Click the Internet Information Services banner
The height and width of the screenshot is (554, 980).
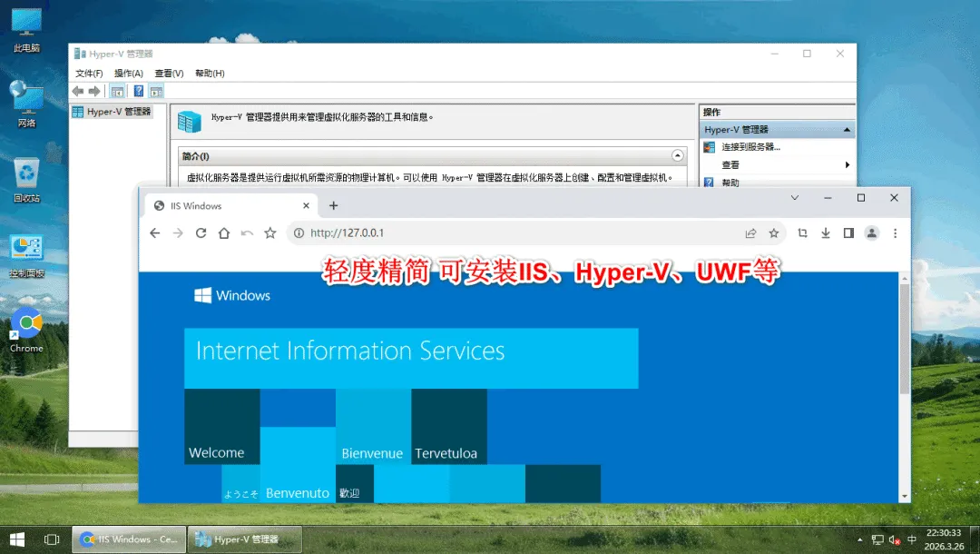tap(411, 359)
